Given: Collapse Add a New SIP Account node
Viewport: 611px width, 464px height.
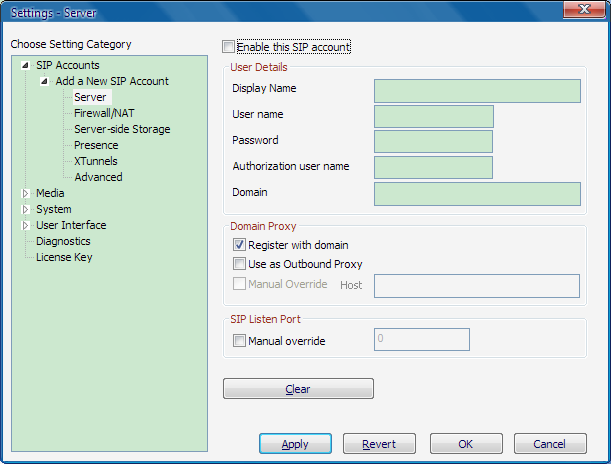Looking at the screenshot, I should 44,81.
